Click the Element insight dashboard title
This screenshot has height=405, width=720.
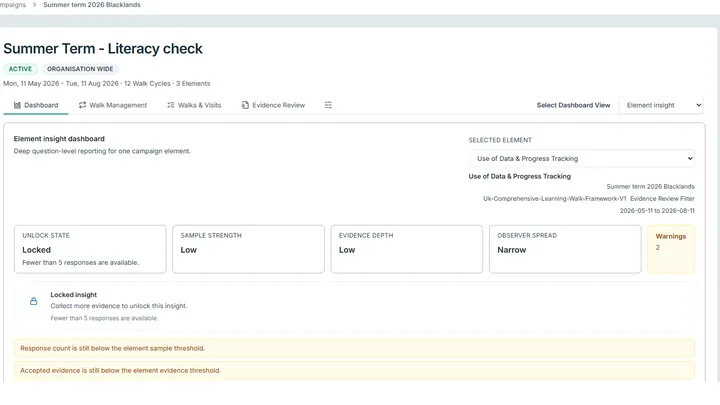pyautogui.click(x=59, y=139)
